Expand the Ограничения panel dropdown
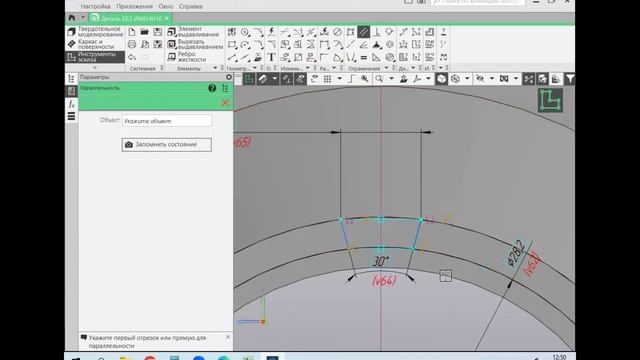Screen dimensions: 640x360 [x=386, y=68]
